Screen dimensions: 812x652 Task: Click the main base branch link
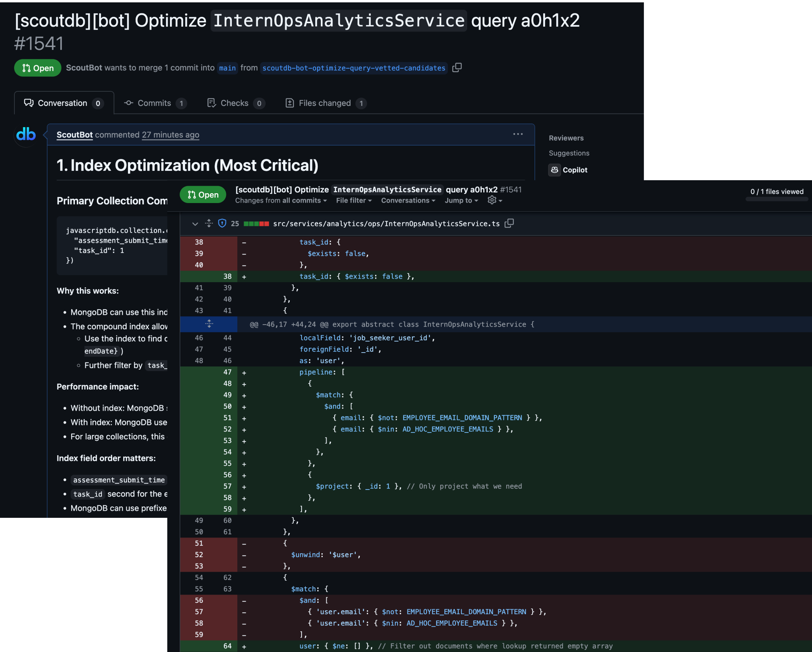click(227, 68)
